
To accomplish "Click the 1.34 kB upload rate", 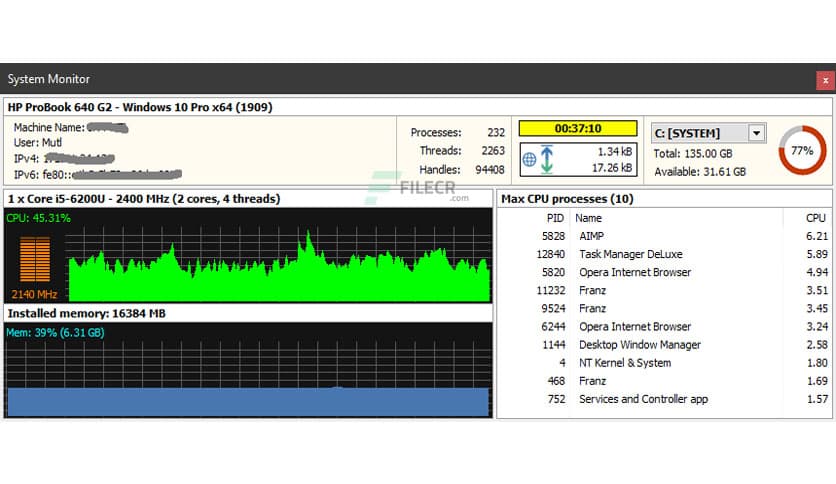I will 615,152.
